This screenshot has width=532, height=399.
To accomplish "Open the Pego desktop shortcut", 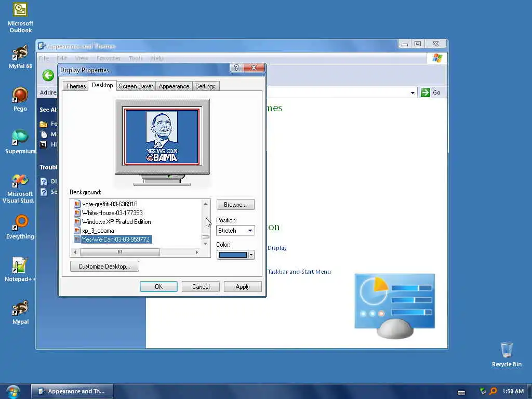I will [20, 99].
